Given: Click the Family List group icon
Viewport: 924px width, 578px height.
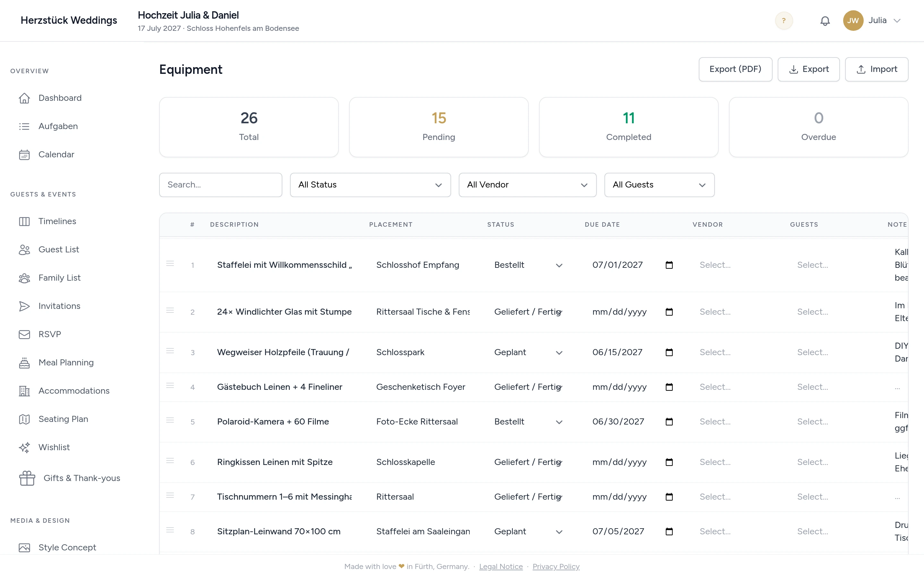Looking at the screenshot, I should [24, 278].
